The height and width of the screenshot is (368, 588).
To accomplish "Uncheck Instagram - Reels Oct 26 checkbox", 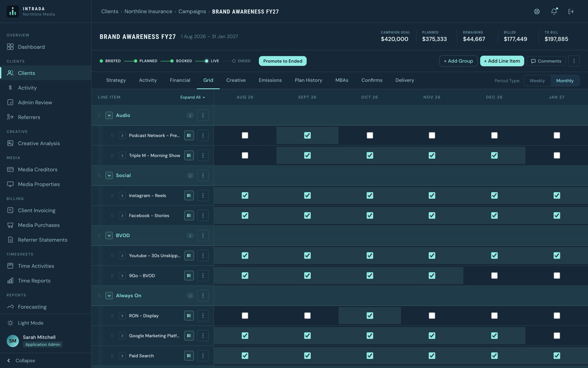I will click(x=370, y=195).
